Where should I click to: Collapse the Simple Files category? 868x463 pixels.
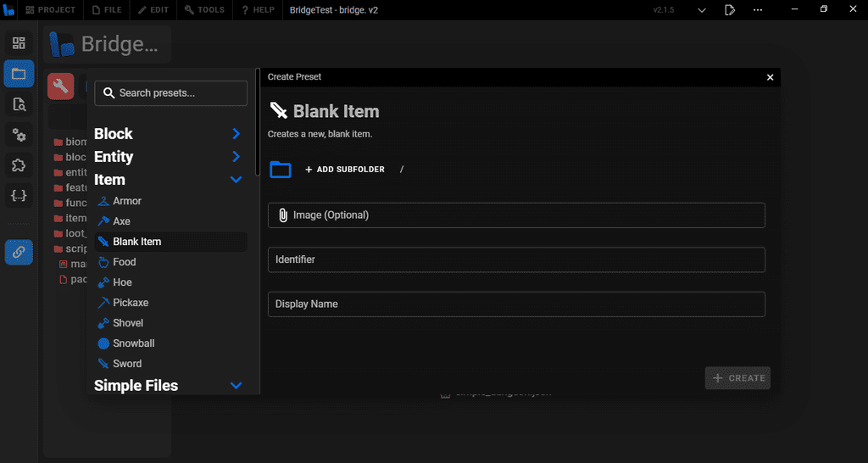[236, 386]
